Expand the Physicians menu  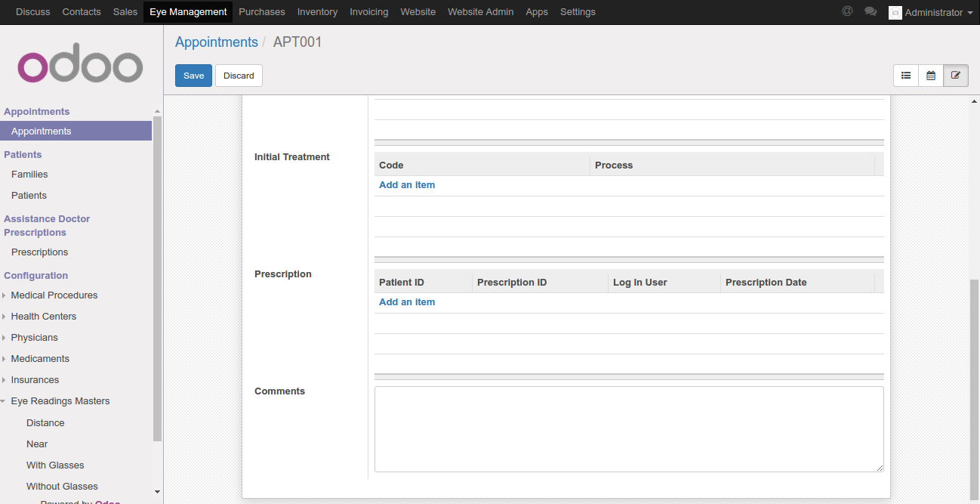pyautogui.click(x=35, y=338)
